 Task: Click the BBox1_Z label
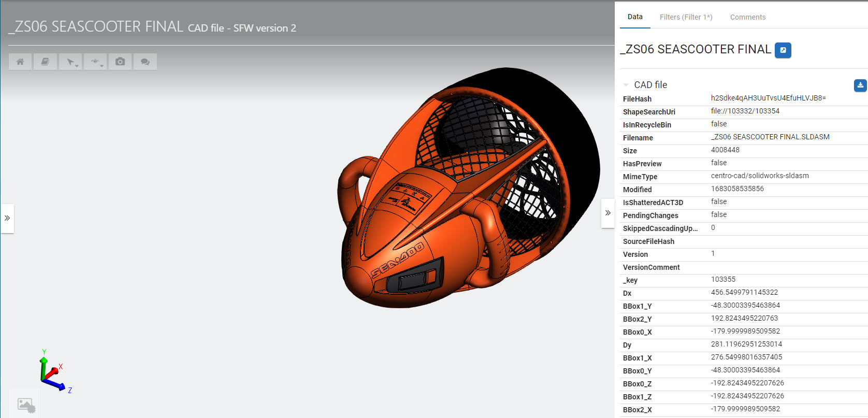point(637,397)
